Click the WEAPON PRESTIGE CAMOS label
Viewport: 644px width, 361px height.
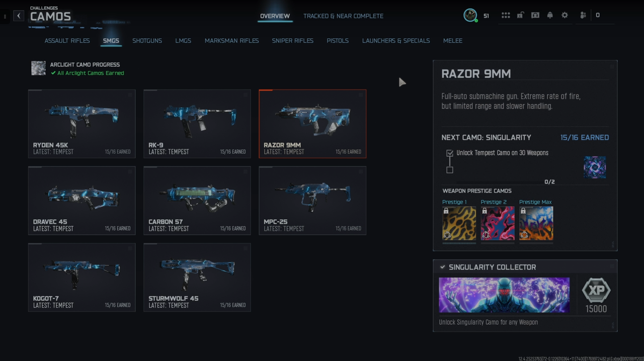pyautogui.click(x=477, y=191)
